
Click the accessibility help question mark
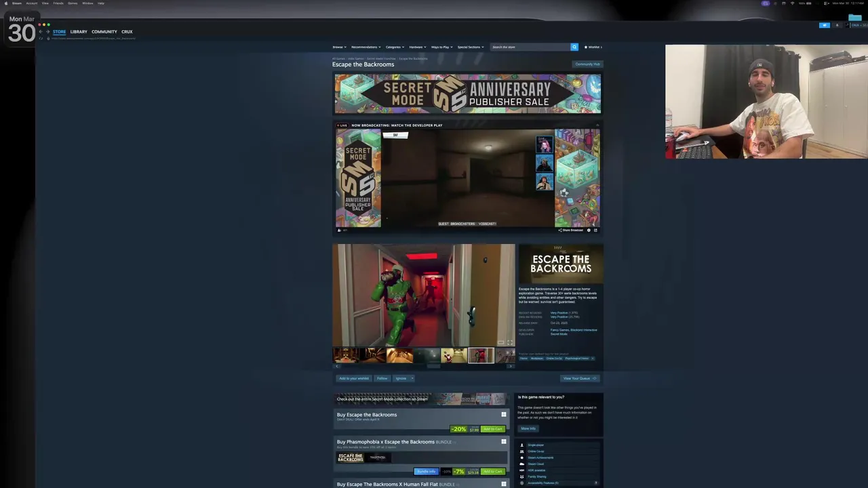pyautogui.click(x=596, y=483)
